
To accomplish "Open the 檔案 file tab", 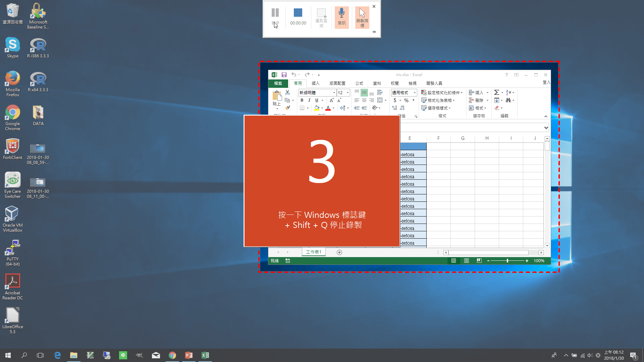I will (x=278, y=83).
